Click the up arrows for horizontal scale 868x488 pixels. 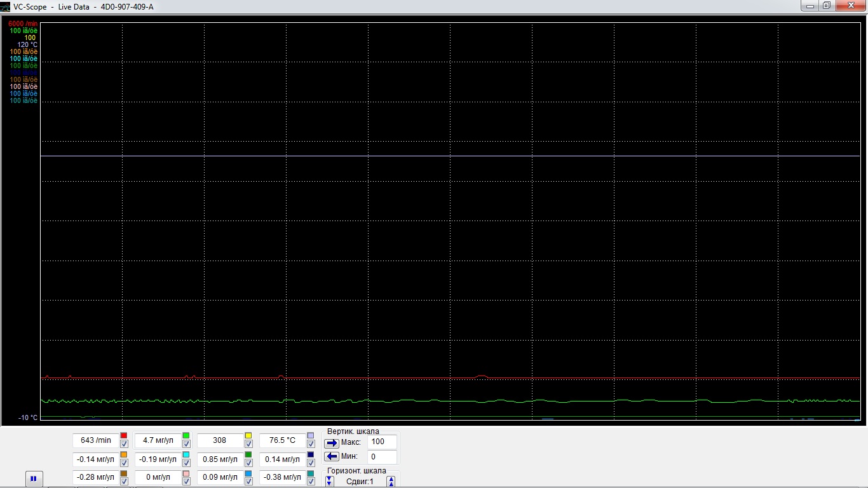391,482
